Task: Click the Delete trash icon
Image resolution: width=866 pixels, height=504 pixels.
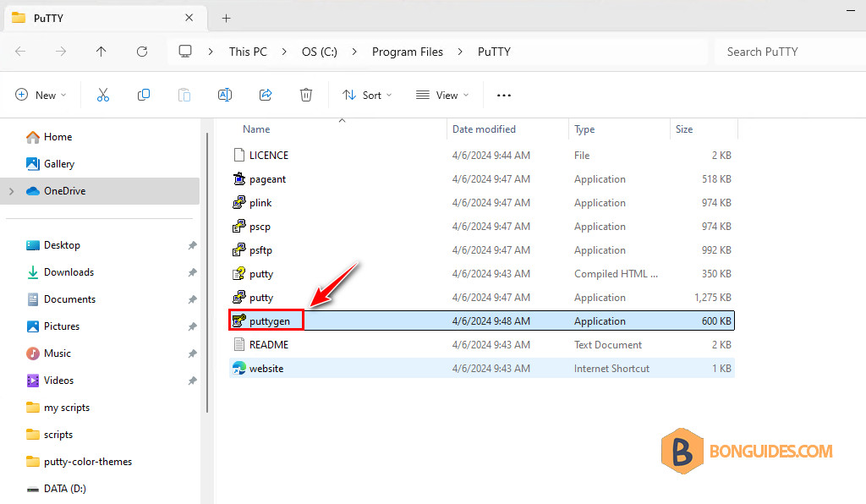Action: tap(306, 95)
